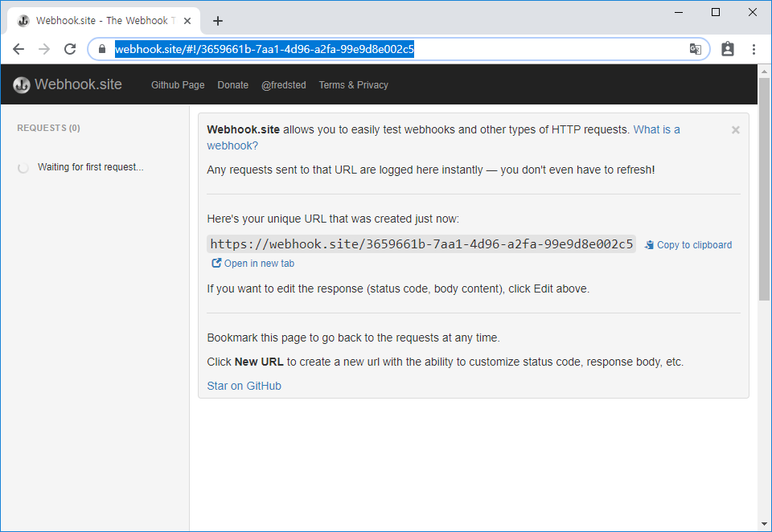Click the bold 'New URL' text
Screen dimensions: 772x532
[259, 362]
